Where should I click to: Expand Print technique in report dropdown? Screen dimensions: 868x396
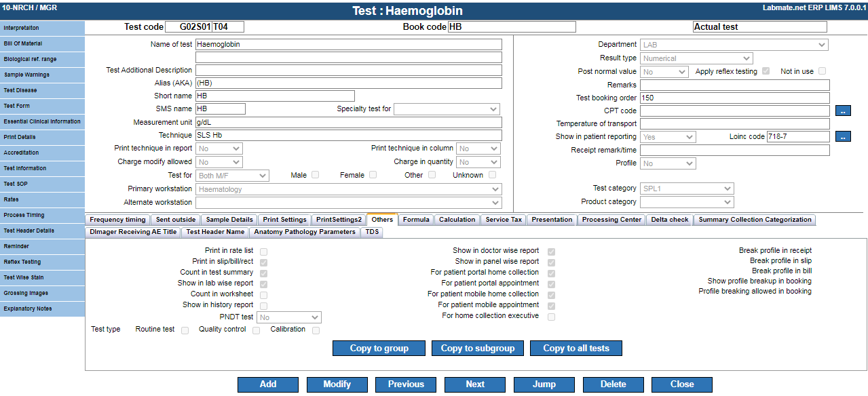219,148
